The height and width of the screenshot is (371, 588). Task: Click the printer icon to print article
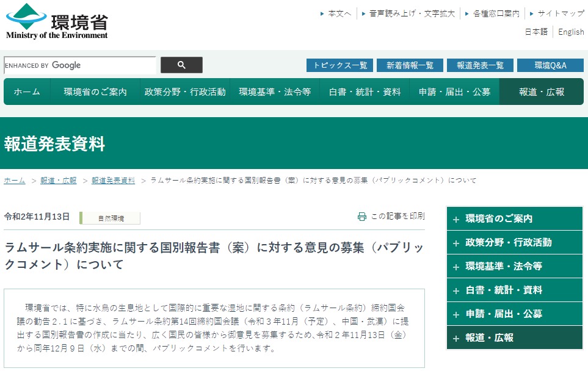point(361,217)
